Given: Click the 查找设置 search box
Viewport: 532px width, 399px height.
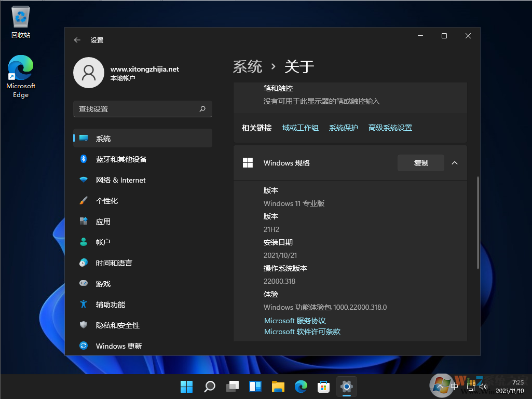Looking at the screenshot, I should click(143, 109).
